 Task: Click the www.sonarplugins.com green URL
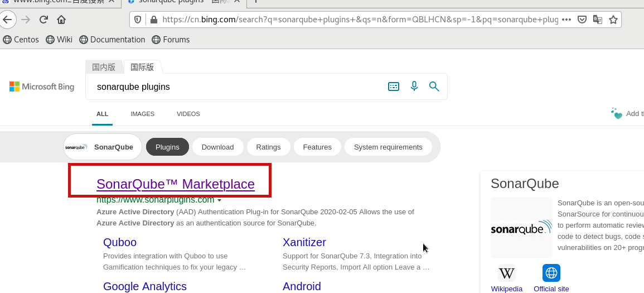(x=155, y=200)
